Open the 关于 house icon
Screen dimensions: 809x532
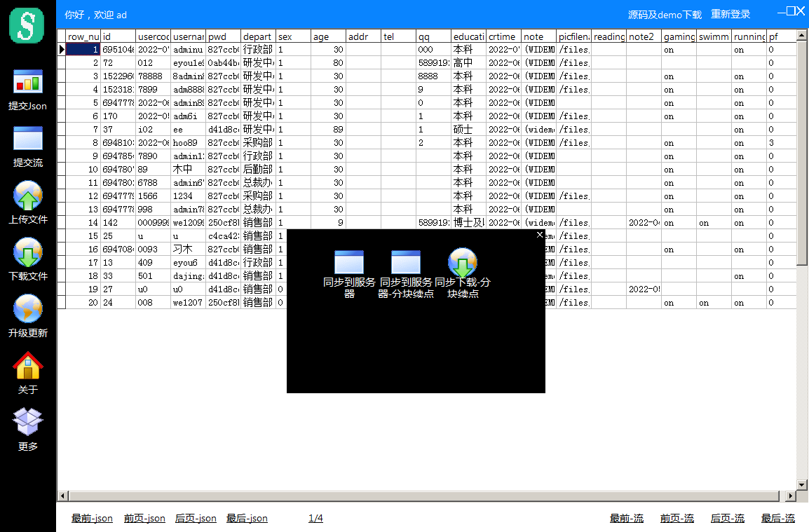[x=28, y=366]
